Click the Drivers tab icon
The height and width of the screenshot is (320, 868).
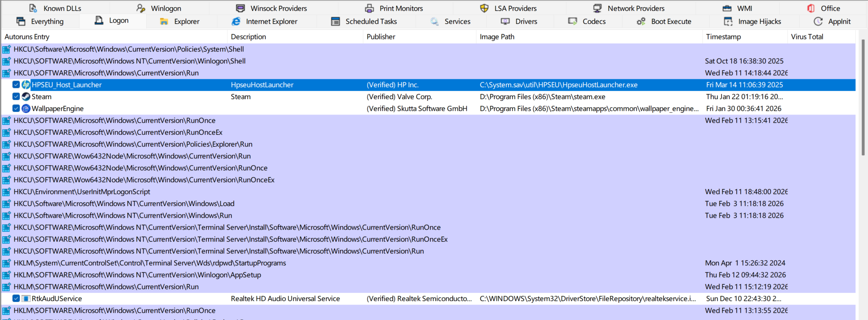[505, 21]
